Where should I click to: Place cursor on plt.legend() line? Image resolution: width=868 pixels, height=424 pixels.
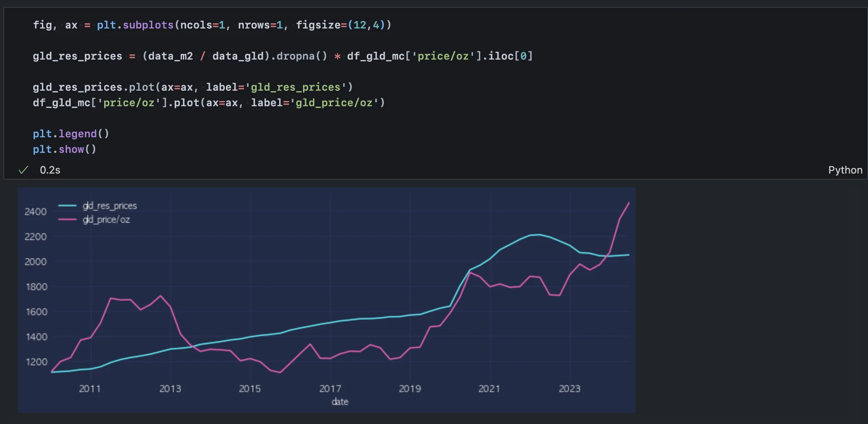[71, 134]
